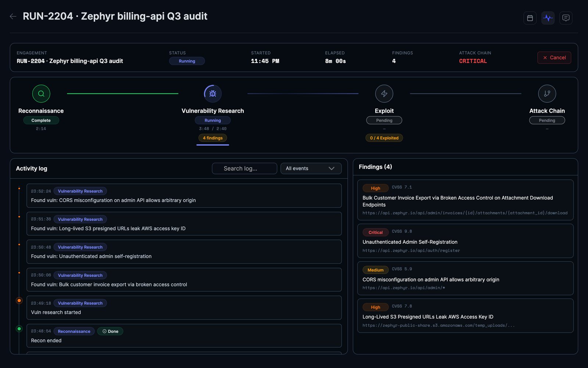This screenshot has width=588, height=368.
Task: Open the Recon ended log entry
Action: [x=184, y=336]
